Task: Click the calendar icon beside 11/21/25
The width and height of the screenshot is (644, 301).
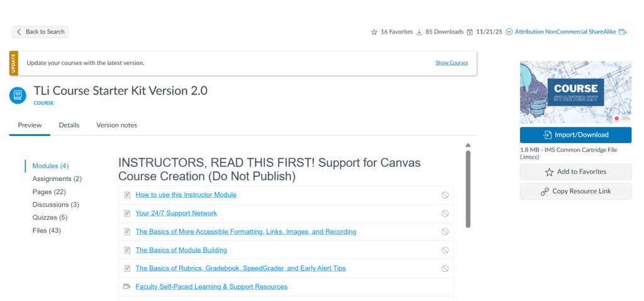Action: pos(470,32)
